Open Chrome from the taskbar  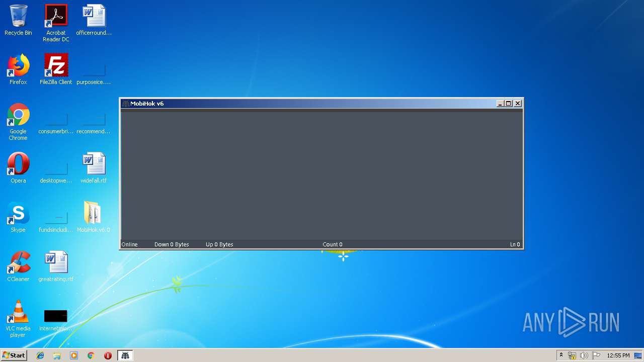(x=91, y=355)
